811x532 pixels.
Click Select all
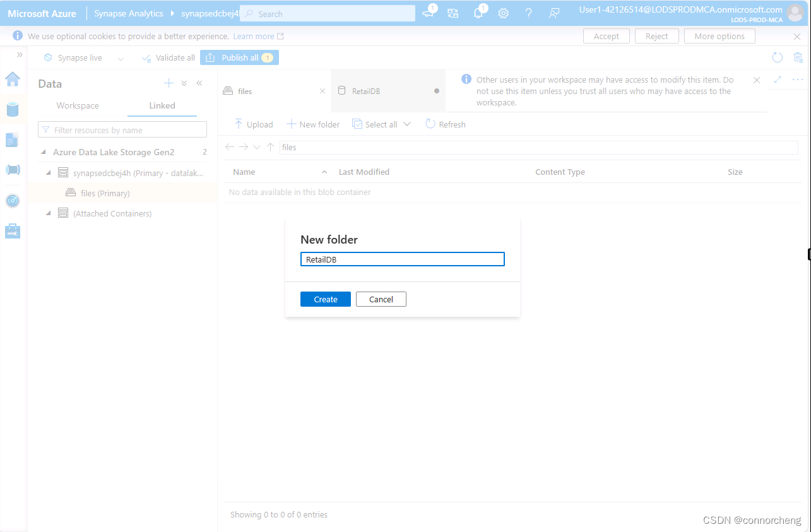click(x=375, y=124)
